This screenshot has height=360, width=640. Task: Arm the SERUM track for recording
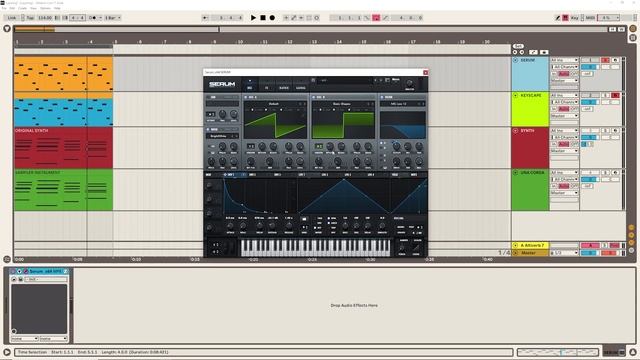pos(616,60)
